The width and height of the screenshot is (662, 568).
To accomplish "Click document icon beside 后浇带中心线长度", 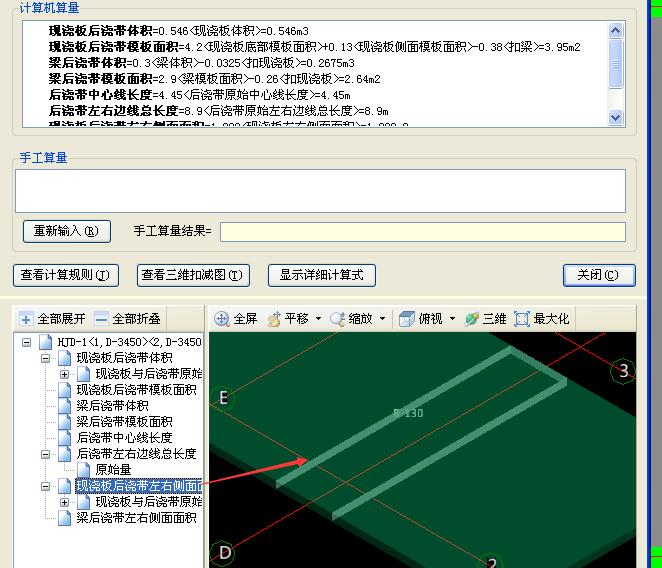I will coord(64,438).
